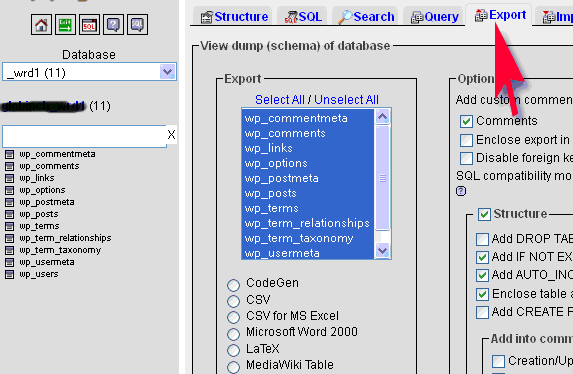Enable Disable foreign key checks checkbox

click(466, 158)
